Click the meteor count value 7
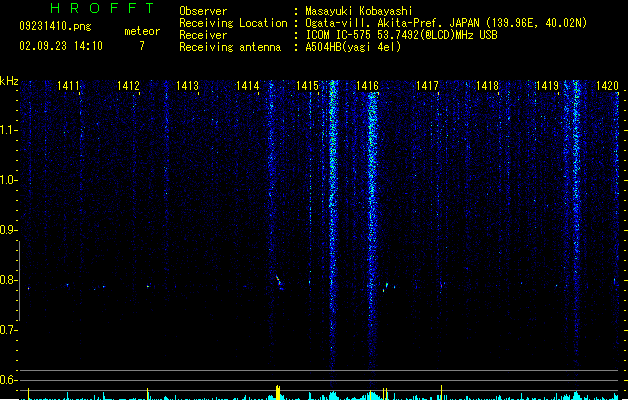 (142, 46)
